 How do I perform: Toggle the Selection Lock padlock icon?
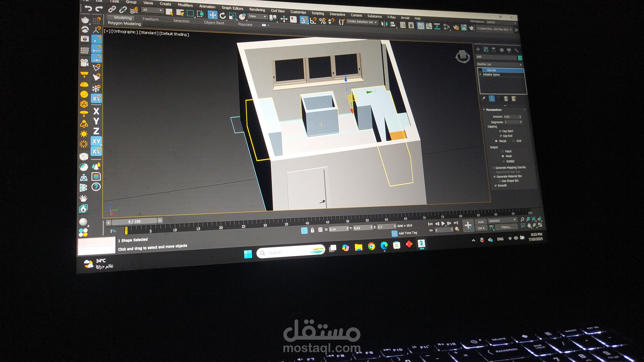coord(312,230)
